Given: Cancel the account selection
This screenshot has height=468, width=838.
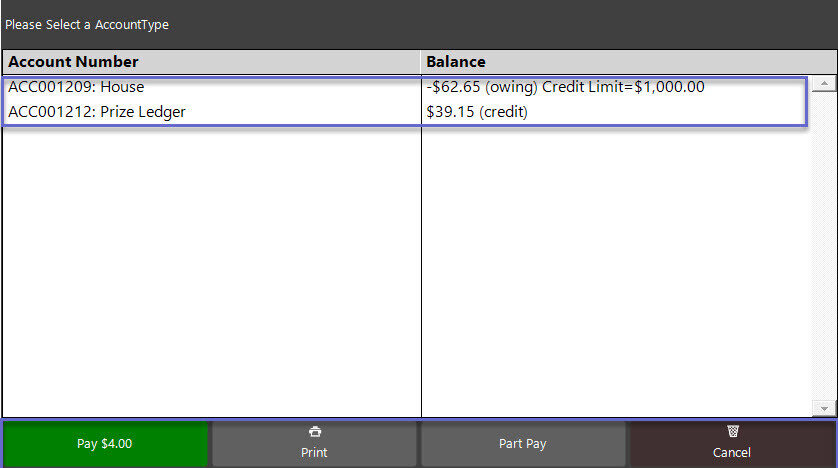Looking at the screenshot, I should pyautogui.click(x=732, y=443).
